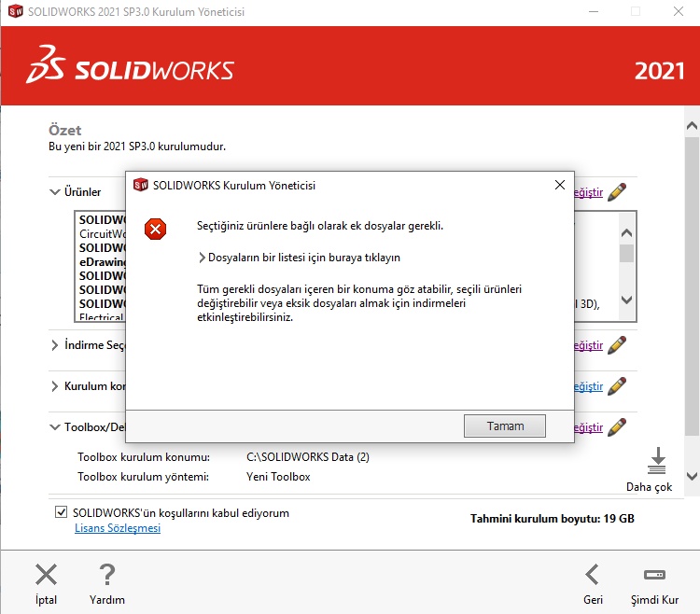Close the SOLIDWORKS Kurulum Yöneticisi error dialog
The height and width of the screenshot is (614, 700).
tap(560, 185)
